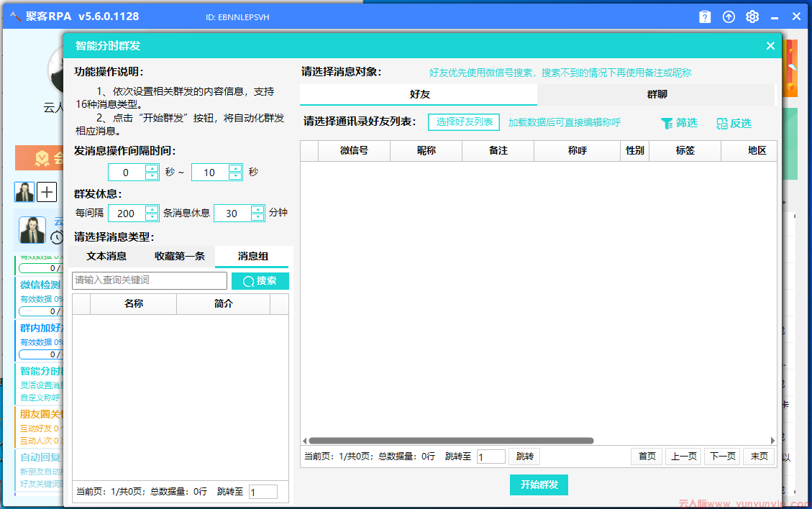Decrease the 200 message rest value with down arrow
Screen dimensions: 812x509
tap(153, 216)
